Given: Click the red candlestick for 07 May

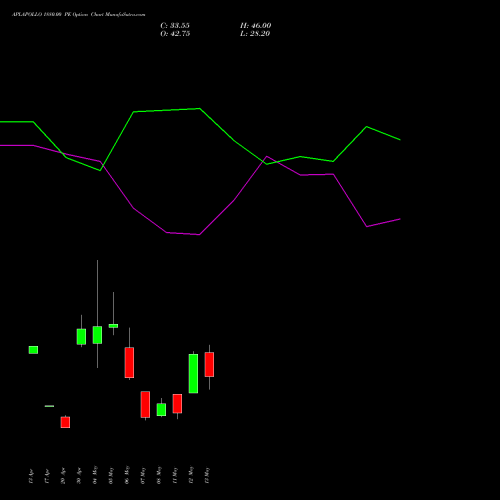Looking at the screenshot, I should point(145,404).
